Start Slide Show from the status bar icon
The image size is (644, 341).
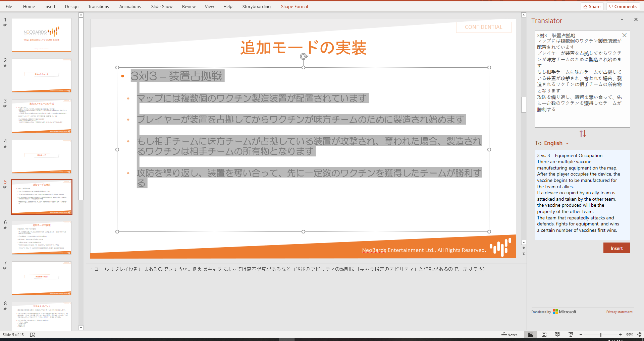[x=571, y=335]
